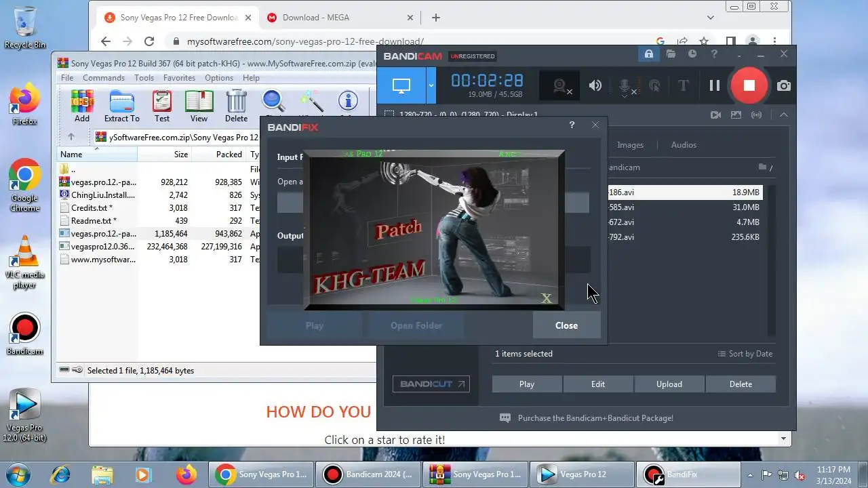868x488 pixels.
Task: Click Bandicam Delete button
Action: tap(741, 384)
